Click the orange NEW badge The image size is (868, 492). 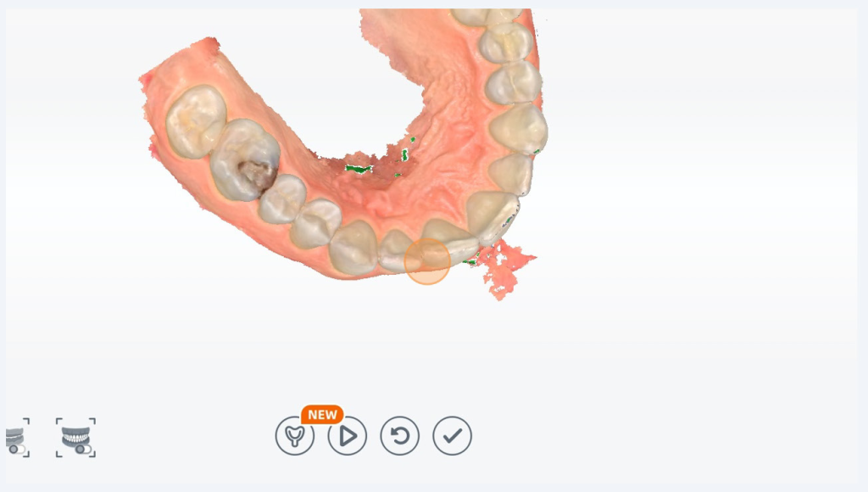[322, 415]
